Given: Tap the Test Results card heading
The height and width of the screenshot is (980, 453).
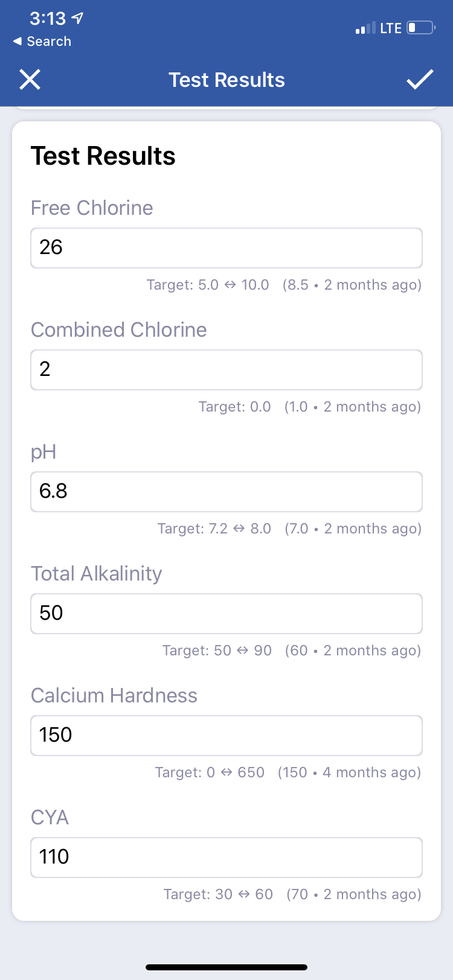Looking at the screenshot, I should point(103,156).
